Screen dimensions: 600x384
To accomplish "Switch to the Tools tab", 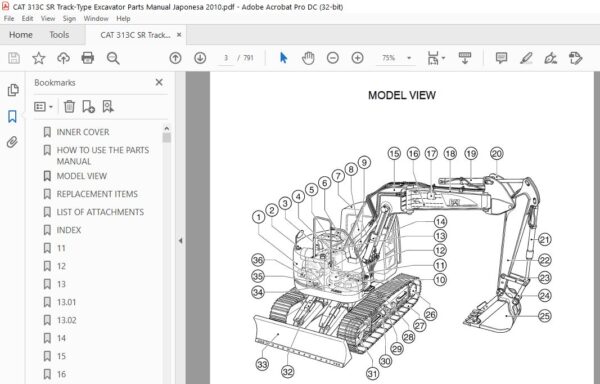I will (59, 35).
